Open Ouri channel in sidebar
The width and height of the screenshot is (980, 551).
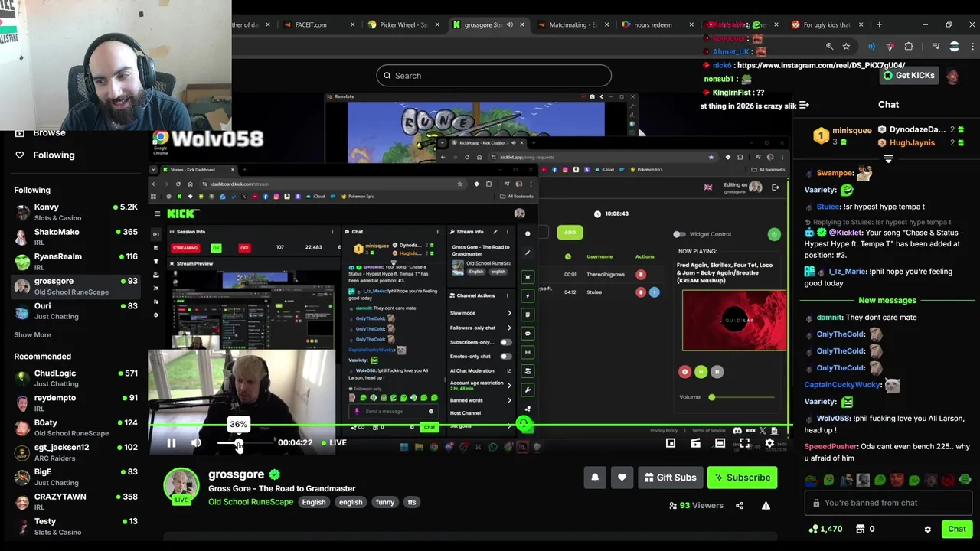pyautogui.click(x=75, y=311)
